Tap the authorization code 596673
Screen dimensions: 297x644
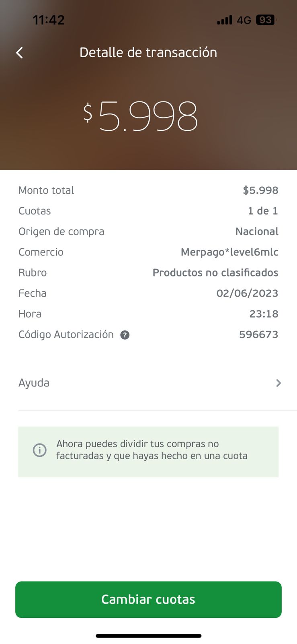[258, 334]
